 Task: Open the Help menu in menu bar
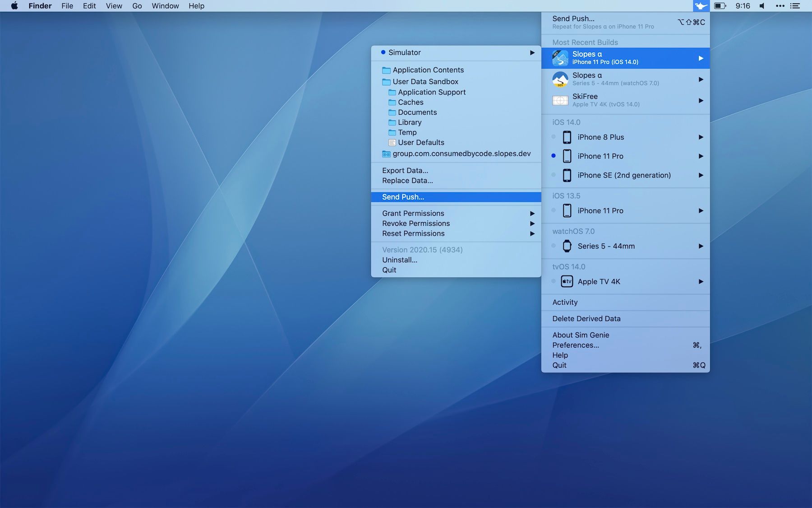pos(196,6)
